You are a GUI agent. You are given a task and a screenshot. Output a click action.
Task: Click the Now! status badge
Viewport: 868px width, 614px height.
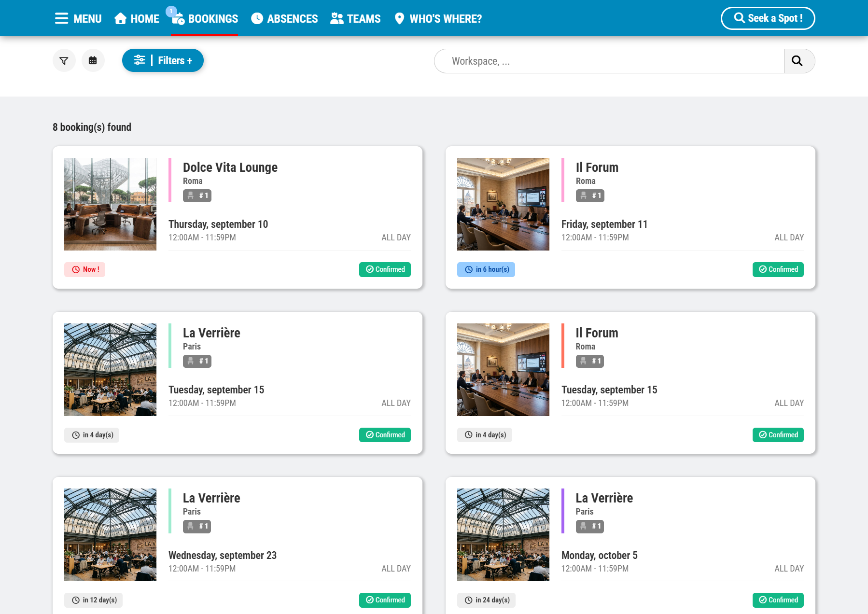[x=84, y=269]
